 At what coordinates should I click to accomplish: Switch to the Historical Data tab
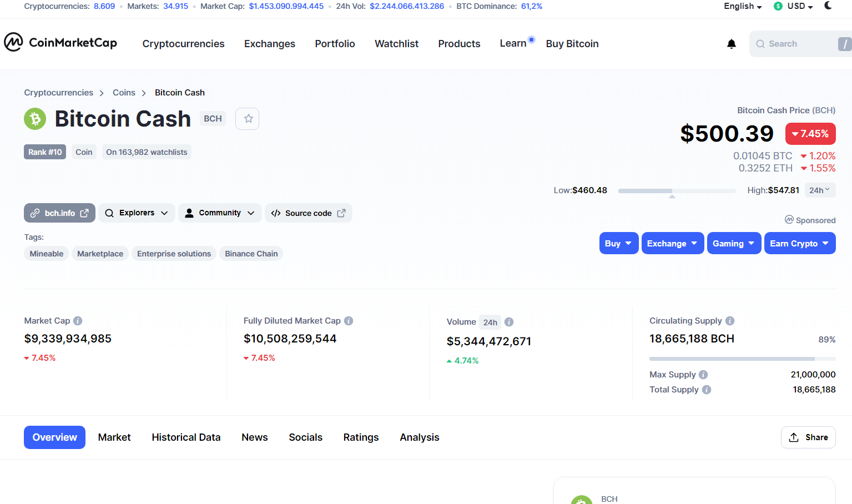(x=186, y=437)
